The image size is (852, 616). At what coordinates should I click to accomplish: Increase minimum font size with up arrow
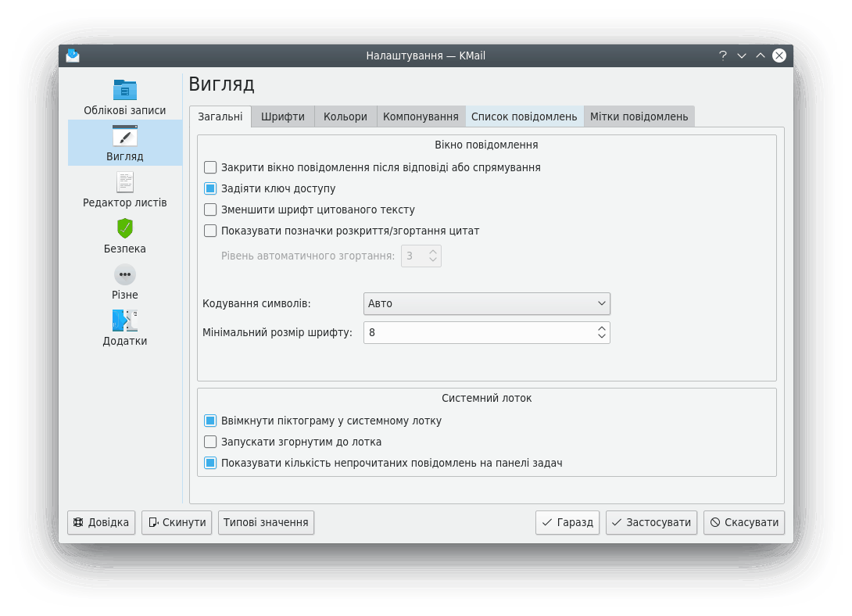[x=602, y=328]
